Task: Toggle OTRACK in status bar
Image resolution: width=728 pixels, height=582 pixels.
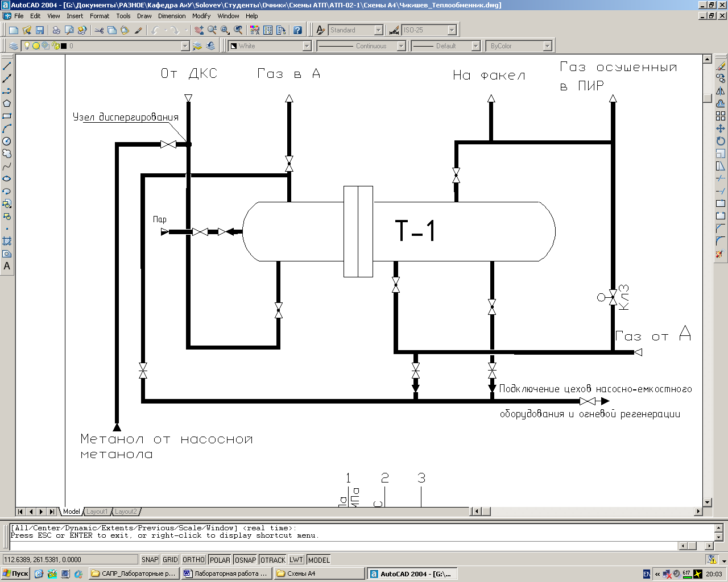Action: pyautogui.click(x=273, y=560)
